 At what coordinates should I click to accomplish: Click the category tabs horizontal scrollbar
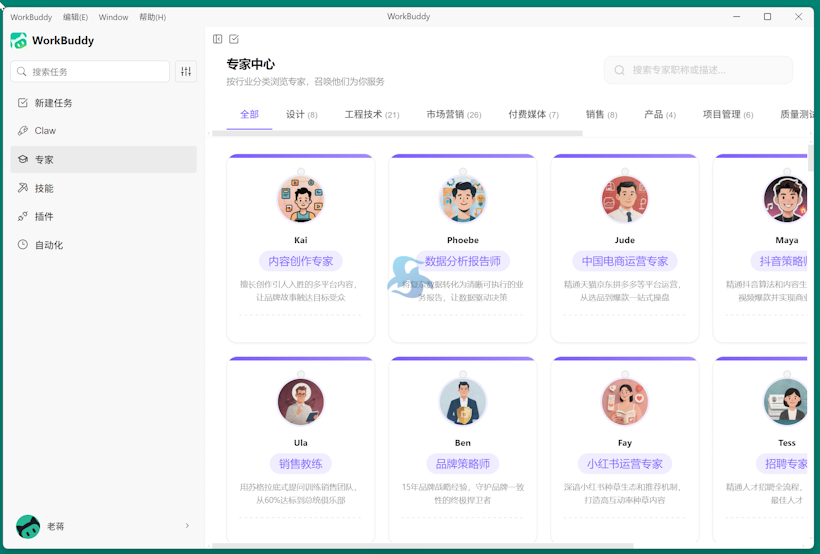[x=397, y=133]
